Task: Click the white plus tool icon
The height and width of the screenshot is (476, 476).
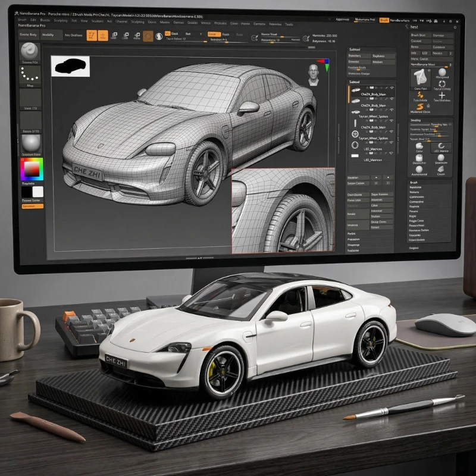Action: [441, 95]
